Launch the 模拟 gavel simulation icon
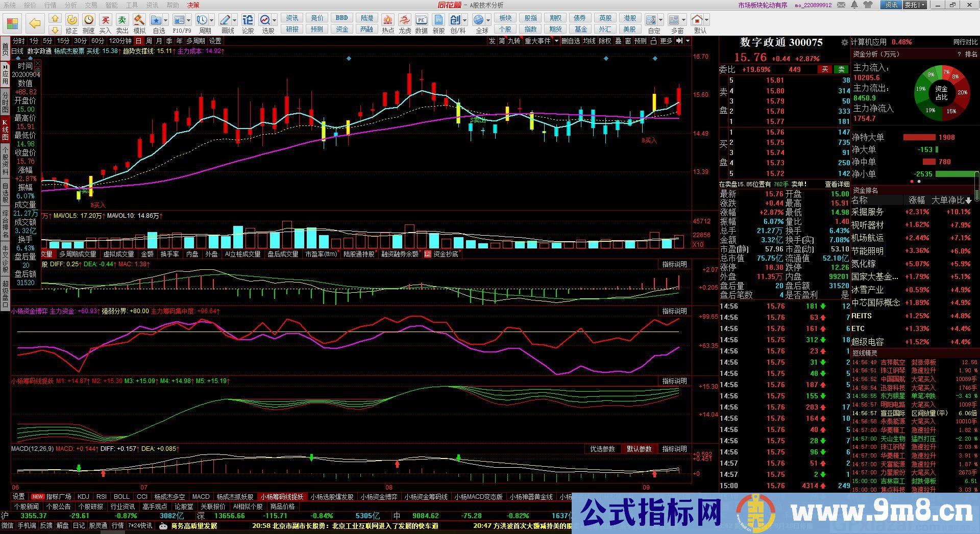Image resolution: width=980 pixels, height=534 pixels. tap(139, 20)
